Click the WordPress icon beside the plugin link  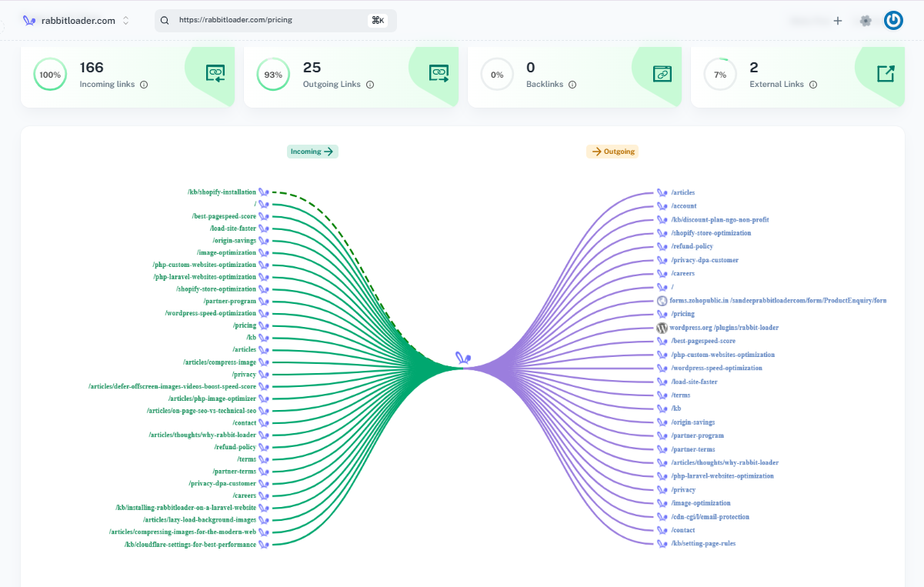(x=662, y=327)
